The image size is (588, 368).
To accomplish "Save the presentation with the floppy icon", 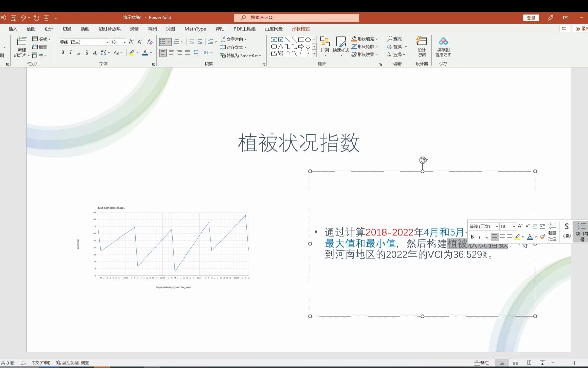I will pyautogui.click(x=13, y=18).
